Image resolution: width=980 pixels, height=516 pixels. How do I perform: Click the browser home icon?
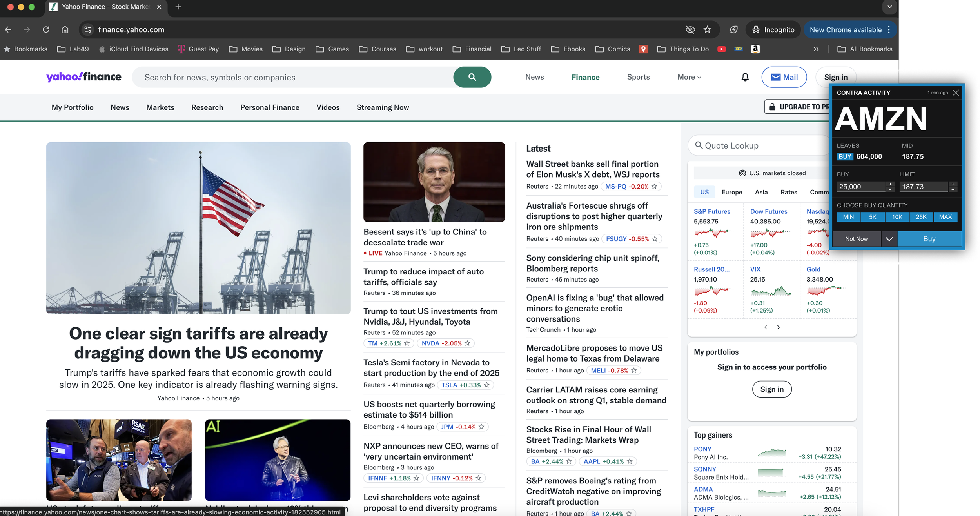pyautogui.click(x=65, y=29)
